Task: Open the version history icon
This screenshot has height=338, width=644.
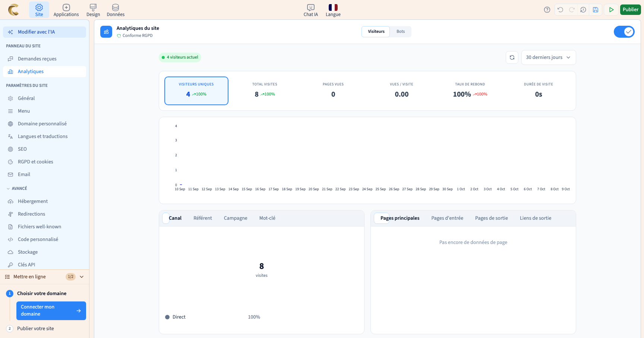Action: (x=583, y=10)
